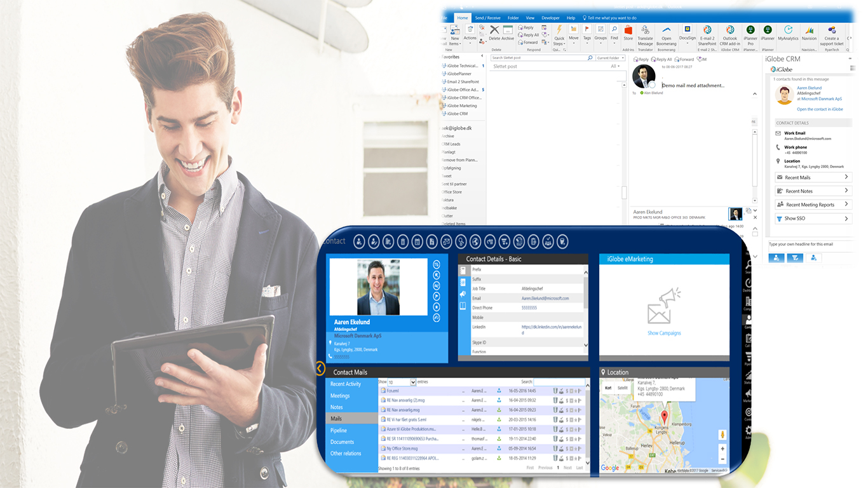Click Open Boomerang in the ribbon

pyautogui.click(x=667, y=30)
